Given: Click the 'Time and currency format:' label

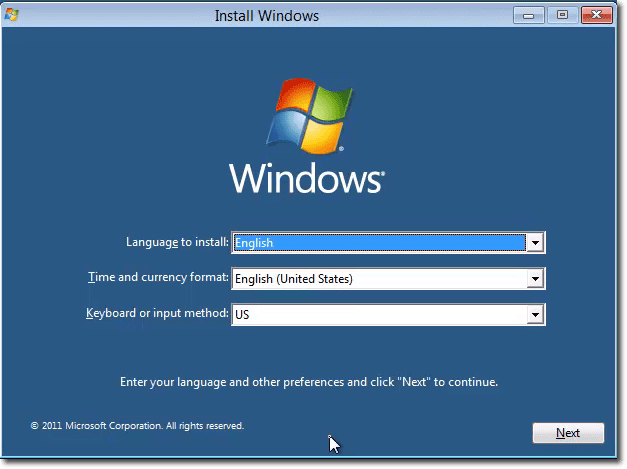Looking at the screenshot, I should [x=158, y=277].
